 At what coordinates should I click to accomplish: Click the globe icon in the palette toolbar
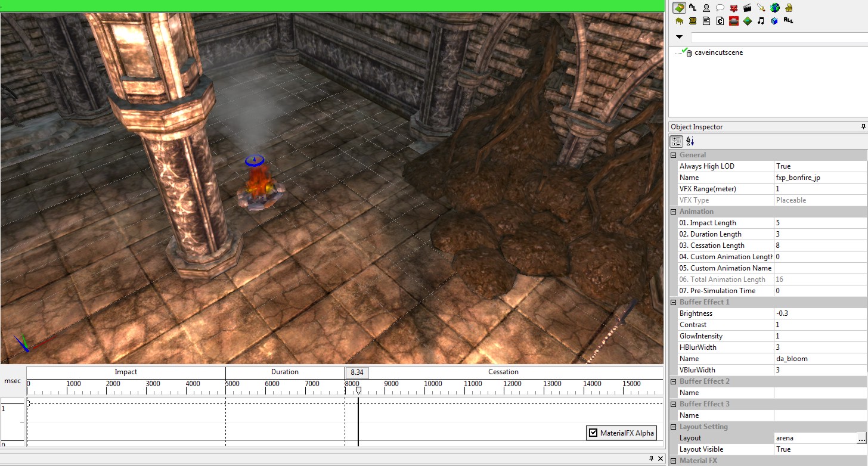click(774, 8)
